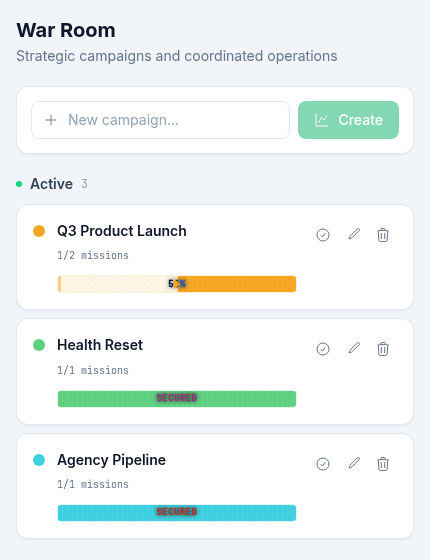Select the orange Q3 Product Launch color dot

[x=39, y=231]
